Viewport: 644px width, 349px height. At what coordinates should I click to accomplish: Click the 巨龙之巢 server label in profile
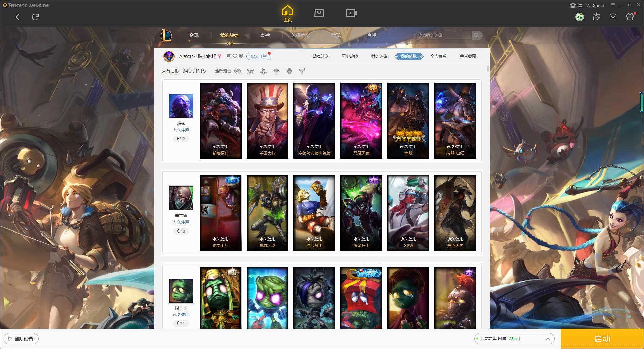pos(235,56)
